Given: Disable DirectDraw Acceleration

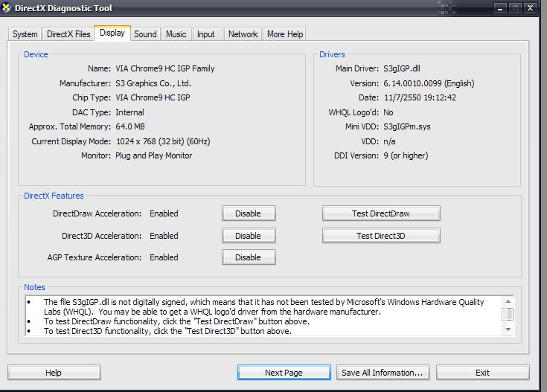Looking at the screenshot, I should [248, 213].
